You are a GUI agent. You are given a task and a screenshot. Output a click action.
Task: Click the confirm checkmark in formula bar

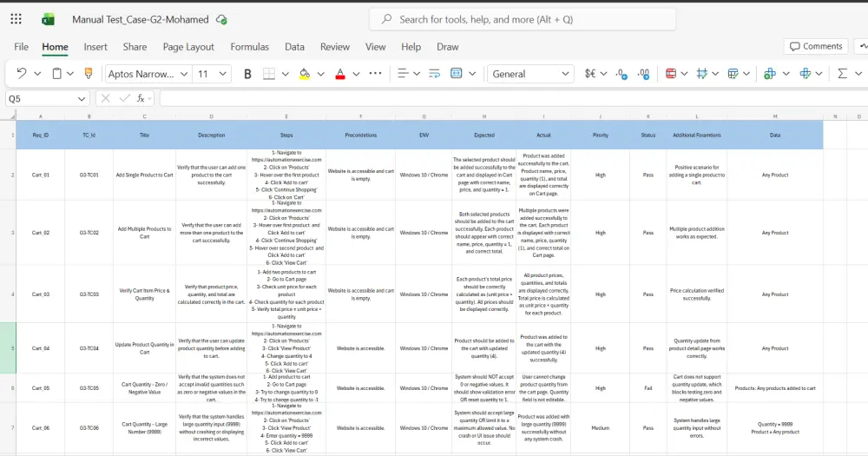click(124, 99)
